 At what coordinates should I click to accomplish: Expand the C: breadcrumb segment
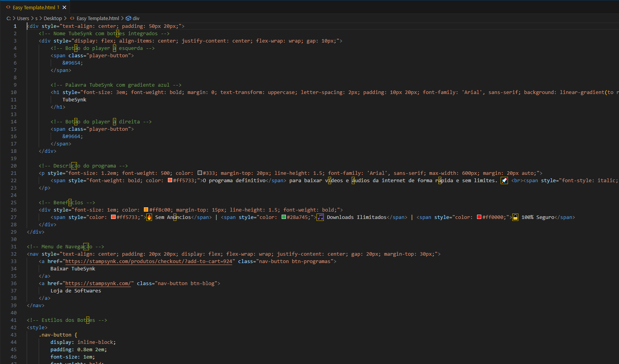point(9,18)
